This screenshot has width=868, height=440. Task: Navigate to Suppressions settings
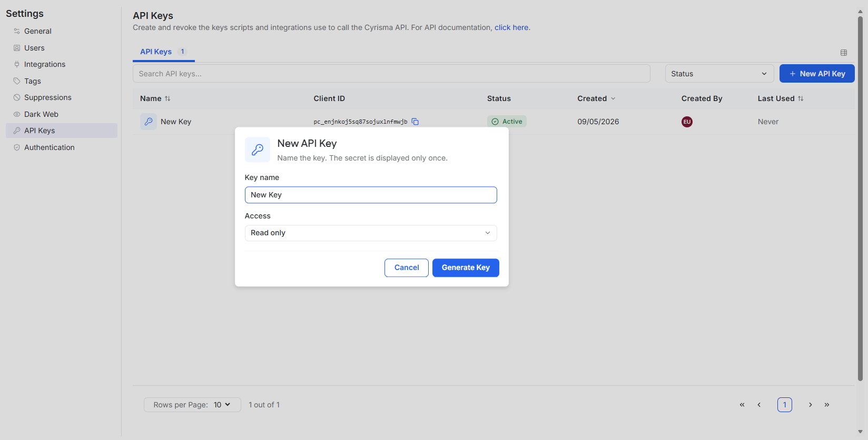pyautogui.click(x=62, y=97)
